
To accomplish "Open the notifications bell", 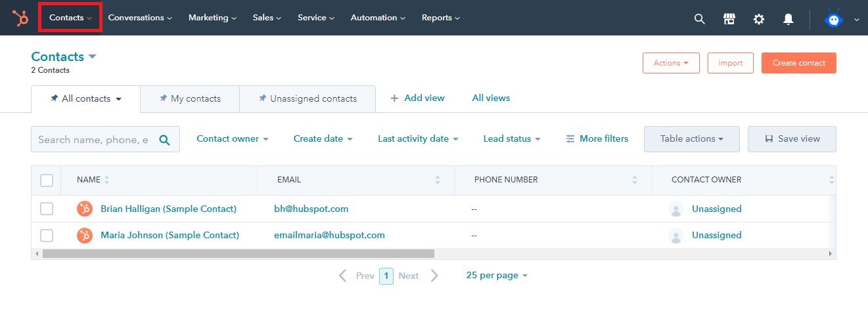I will point(788,19).
